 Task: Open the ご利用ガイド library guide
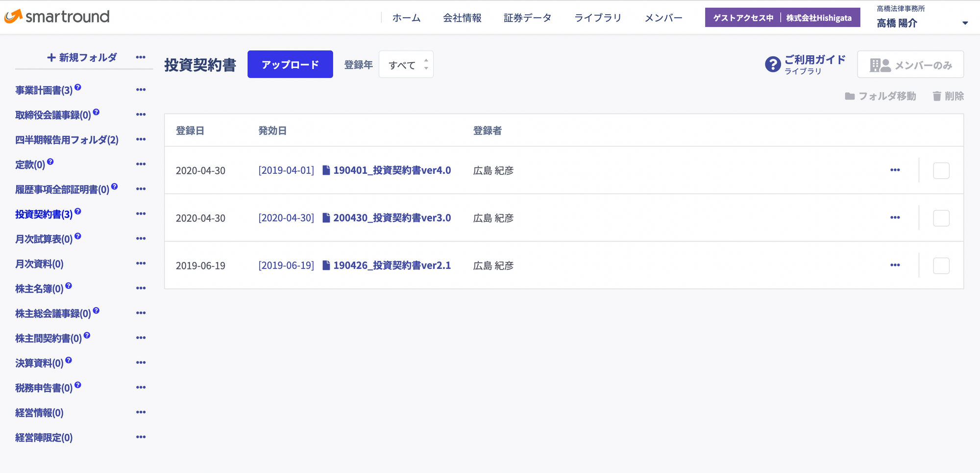point(806,64)
